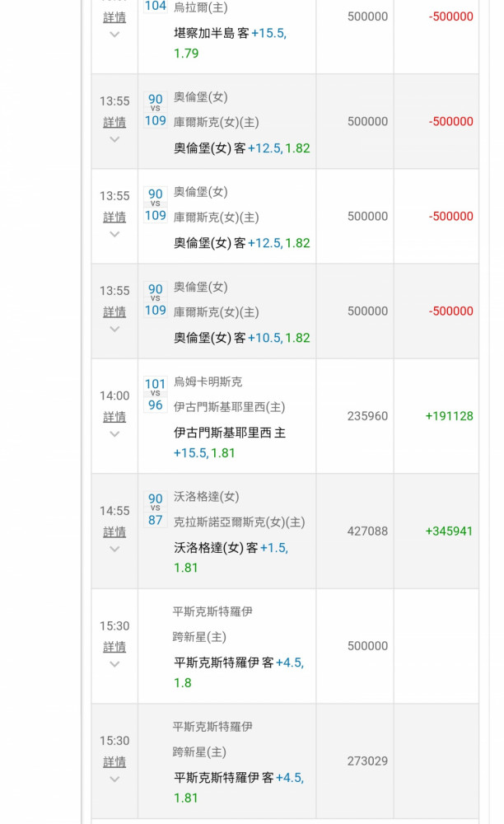
Task: Expand the chevron in the 堪察加半島 bet row
Action: coord(114,35)
